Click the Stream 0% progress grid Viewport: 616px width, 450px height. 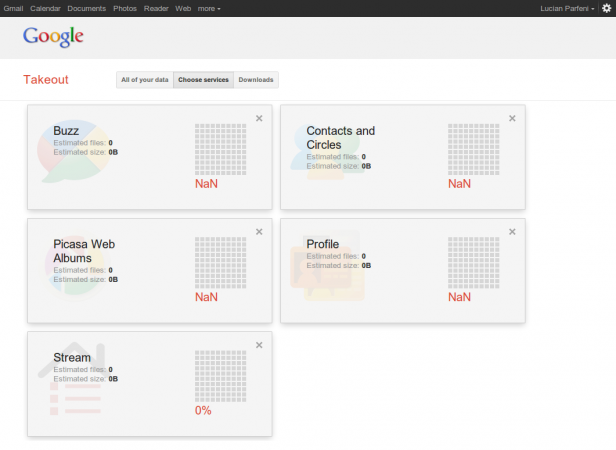point(220,376)
